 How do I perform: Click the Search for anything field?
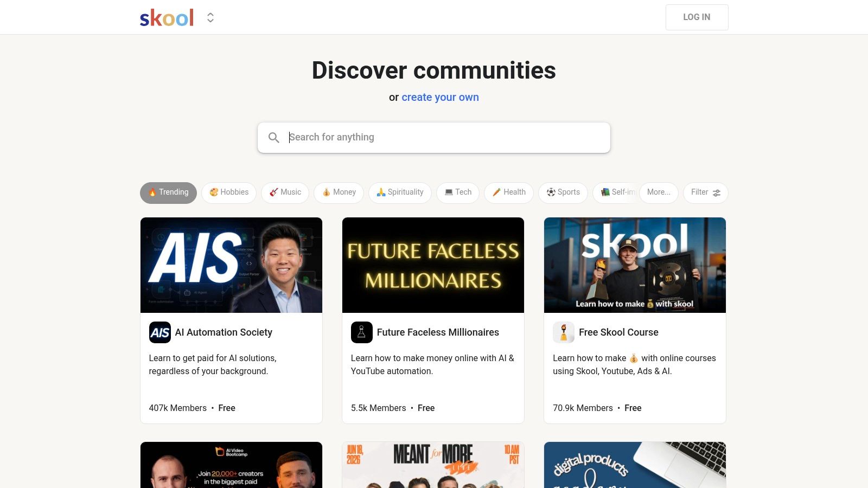pyautogui.click(x=434, y=138)
